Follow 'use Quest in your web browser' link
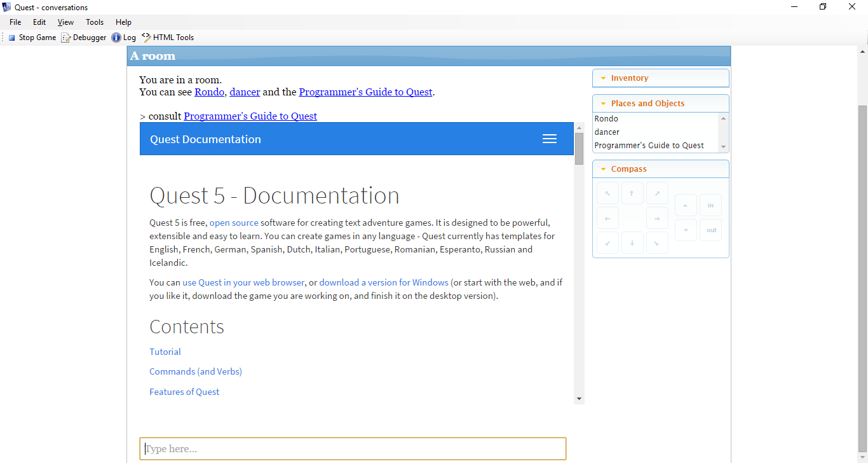 [243, 283]
